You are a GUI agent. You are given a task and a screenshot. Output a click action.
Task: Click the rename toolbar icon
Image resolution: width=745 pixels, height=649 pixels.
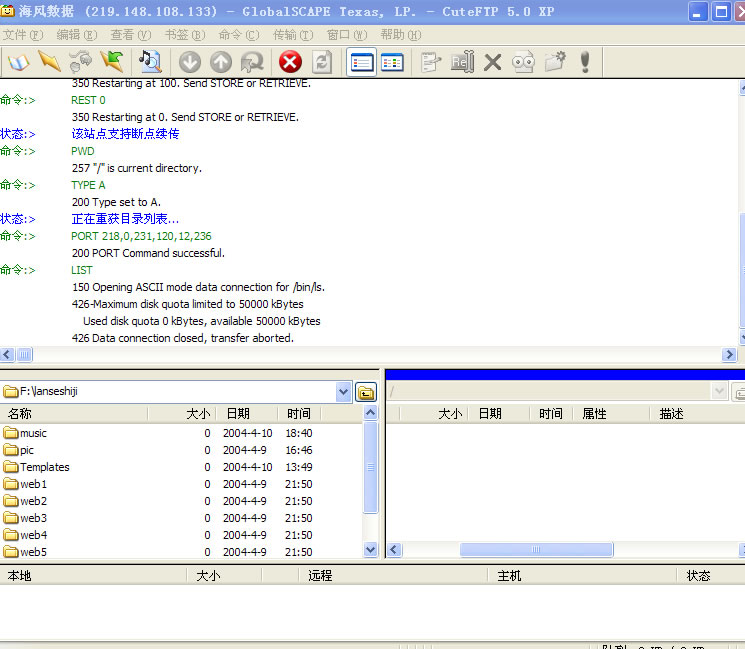click(461, 62)
